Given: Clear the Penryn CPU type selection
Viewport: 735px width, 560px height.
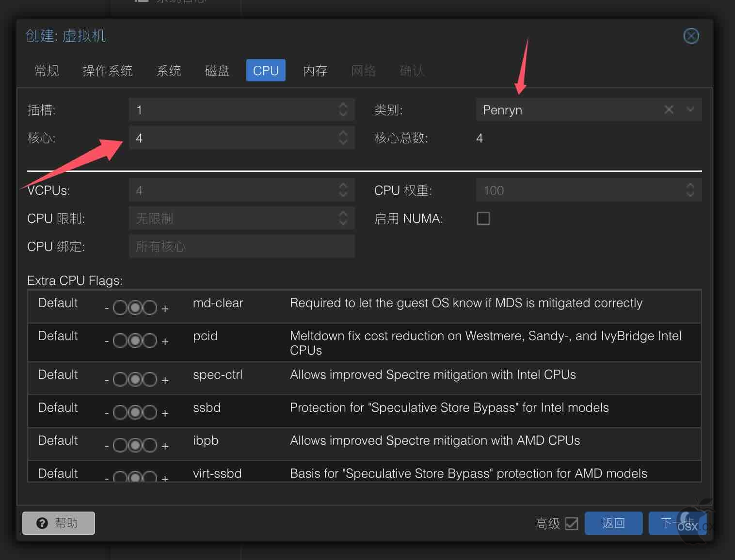Looking at the screenshot, I should [669, 110].
